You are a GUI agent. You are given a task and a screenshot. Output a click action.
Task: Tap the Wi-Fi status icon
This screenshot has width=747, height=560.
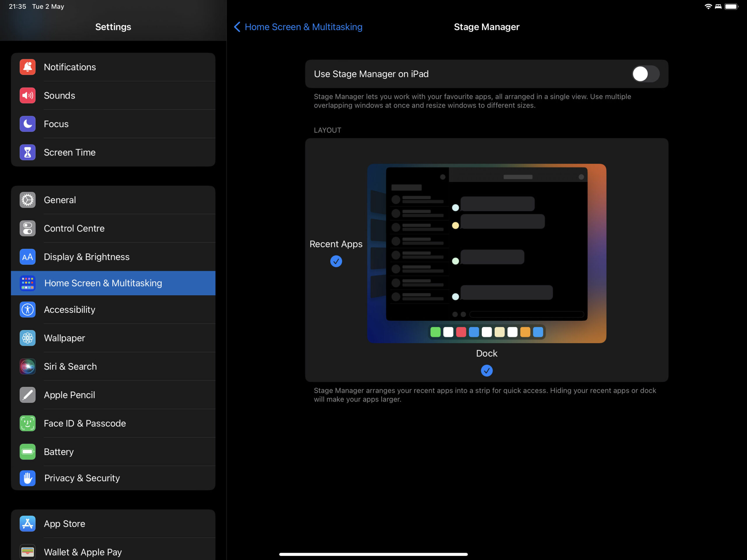pos(708,6)
